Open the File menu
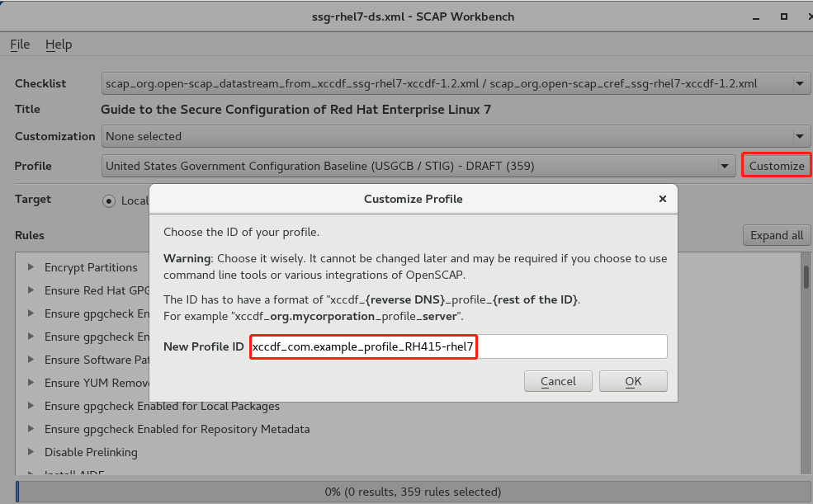Screen dimensions: 813x504 pyautogui.click(x=20, y=45)
